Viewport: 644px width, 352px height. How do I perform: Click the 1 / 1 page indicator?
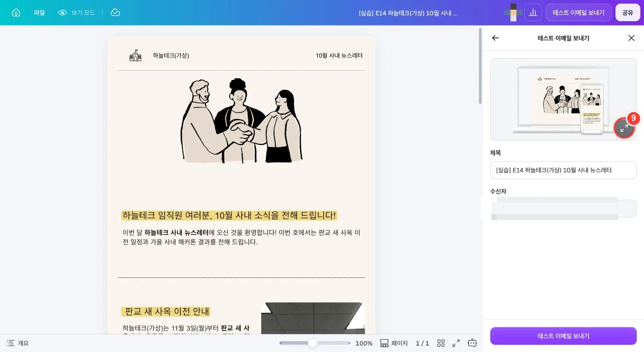click(x=422, y=343)
